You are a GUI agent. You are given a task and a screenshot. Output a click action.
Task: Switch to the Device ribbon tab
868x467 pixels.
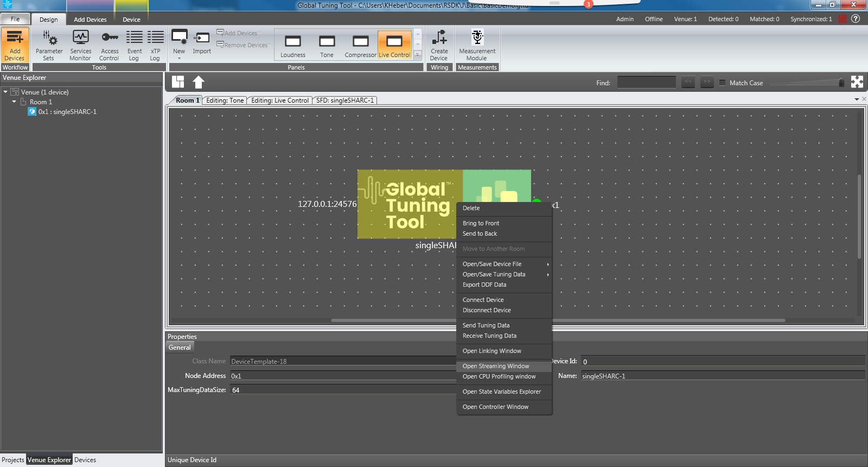pos(131,20)
